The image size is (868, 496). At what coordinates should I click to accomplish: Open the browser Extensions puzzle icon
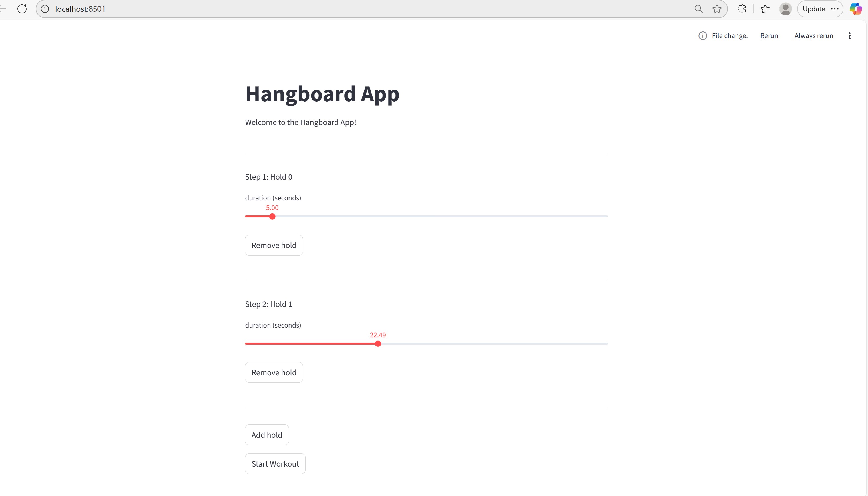point(742,9)
